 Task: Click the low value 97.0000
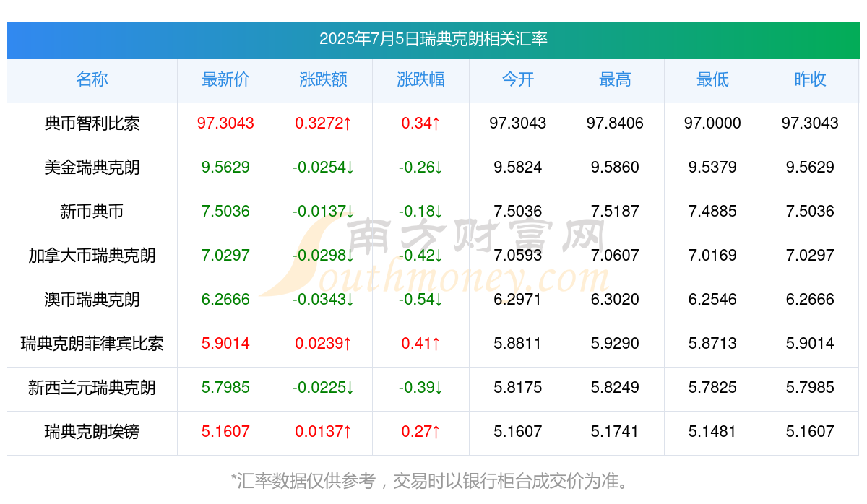coord(712,123)
